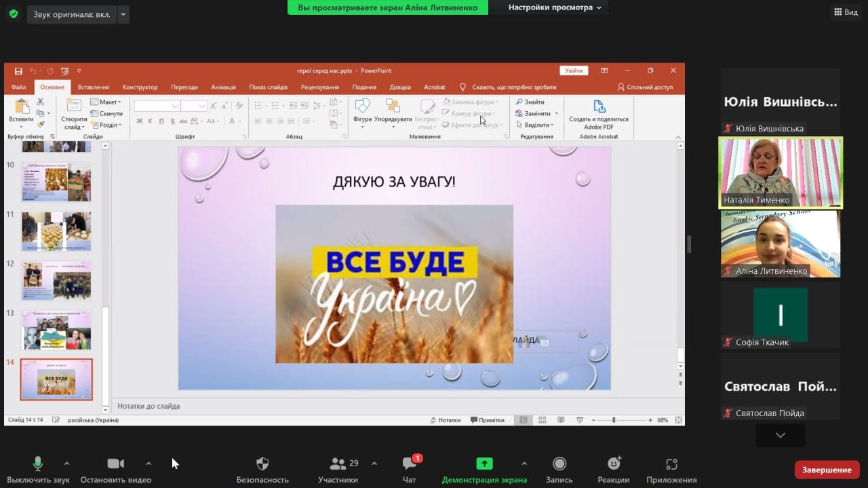Click the encryption shield icon at top left
Image resolution: width=868 pixels, height=488 pixels.
[x=13, y=14]
